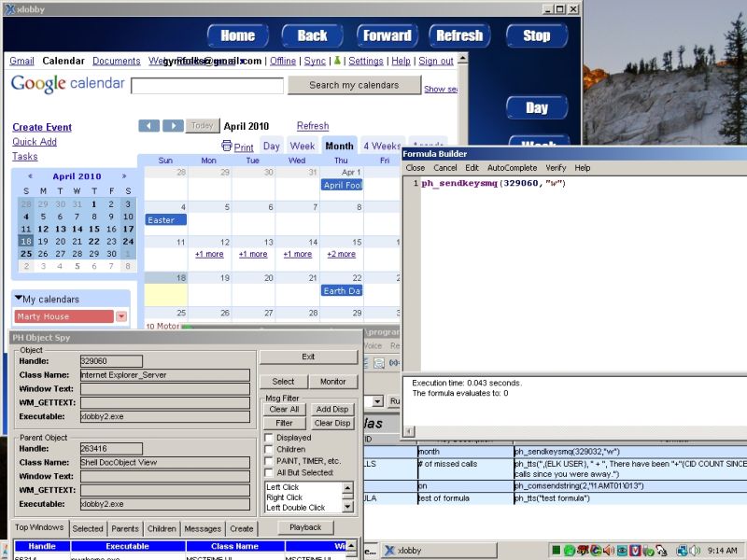Open the AutoComplete menu
The width and height of the screenshot is (747, 560).
[x=512, y=168]
